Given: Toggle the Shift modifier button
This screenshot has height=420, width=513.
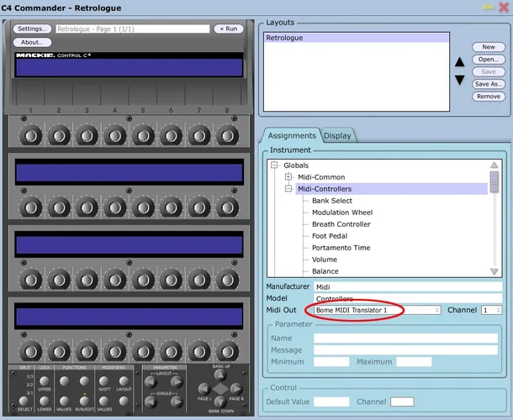Looking at the screenshot, I should pyautogui.click(x=104, y=381).
